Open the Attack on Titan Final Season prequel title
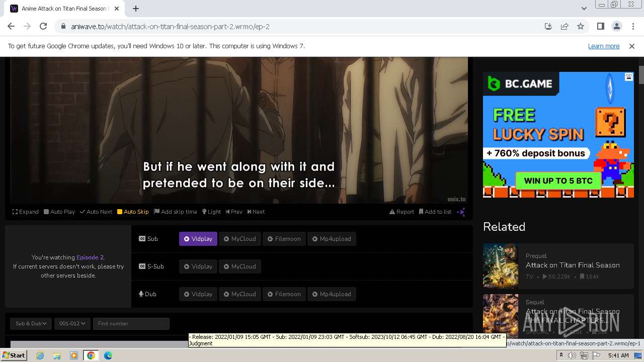The height and width of the screenshot is (362, 644). (x=573, y=265)
